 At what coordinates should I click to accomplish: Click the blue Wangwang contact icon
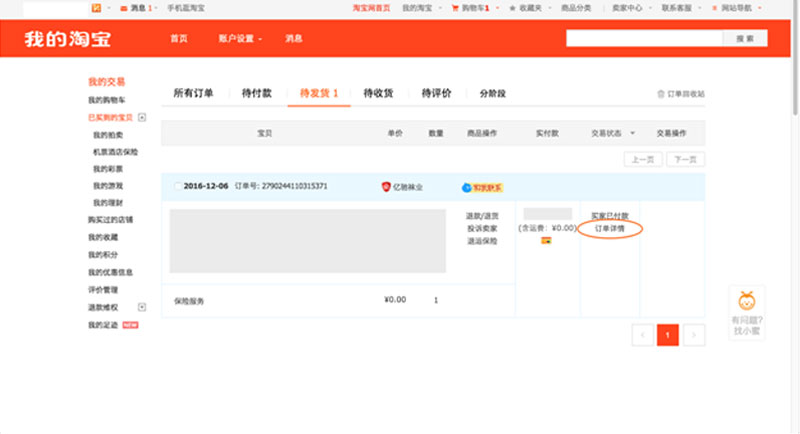[466, 188]
